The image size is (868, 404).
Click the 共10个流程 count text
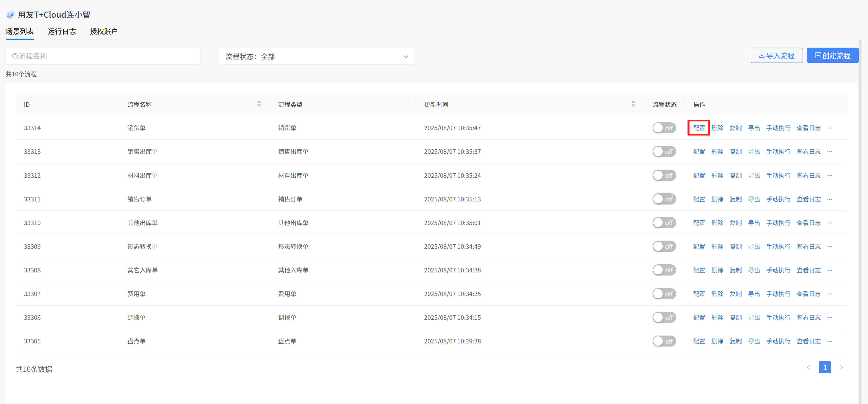(x=21, y=74)
